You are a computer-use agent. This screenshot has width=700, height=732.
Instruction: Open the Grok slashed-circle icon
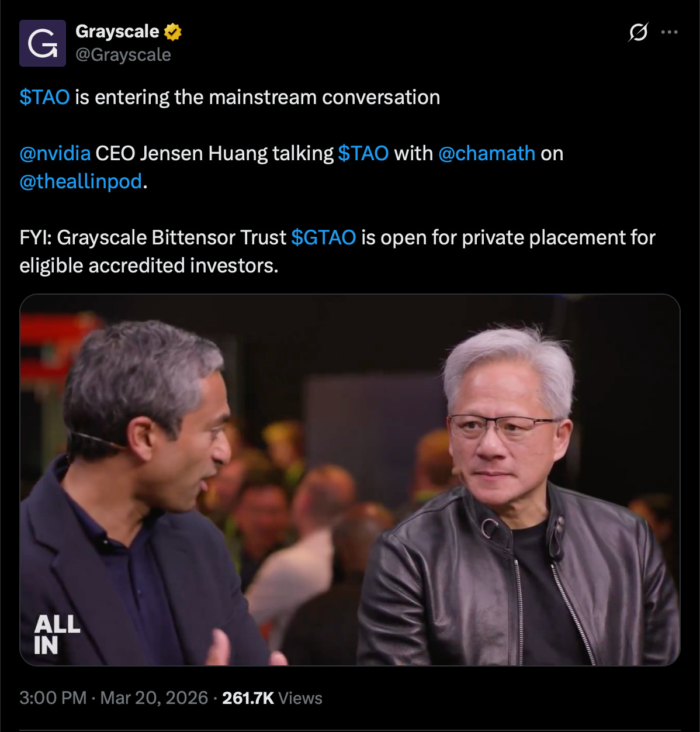tap(638, 32)
